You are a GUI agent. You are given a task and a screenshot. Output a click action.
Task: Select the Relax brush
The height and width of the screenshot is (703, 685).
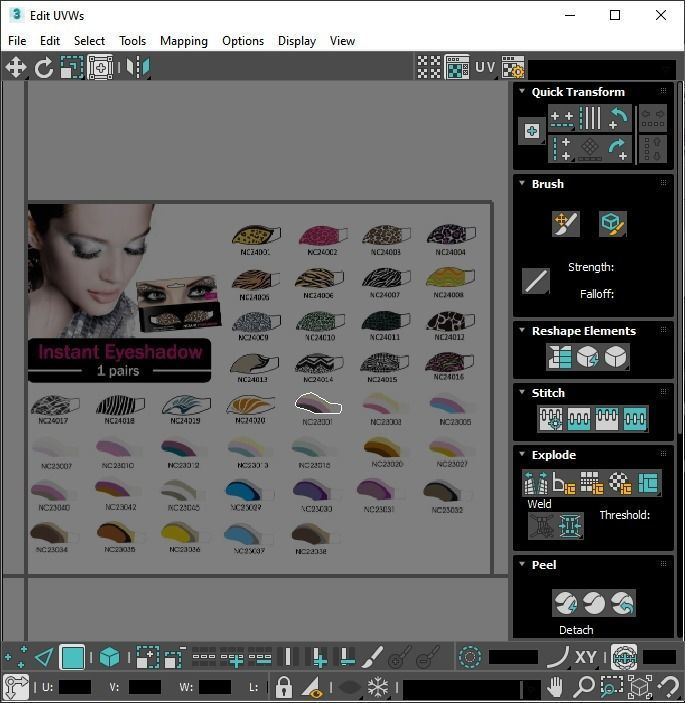tap(612, 224)
